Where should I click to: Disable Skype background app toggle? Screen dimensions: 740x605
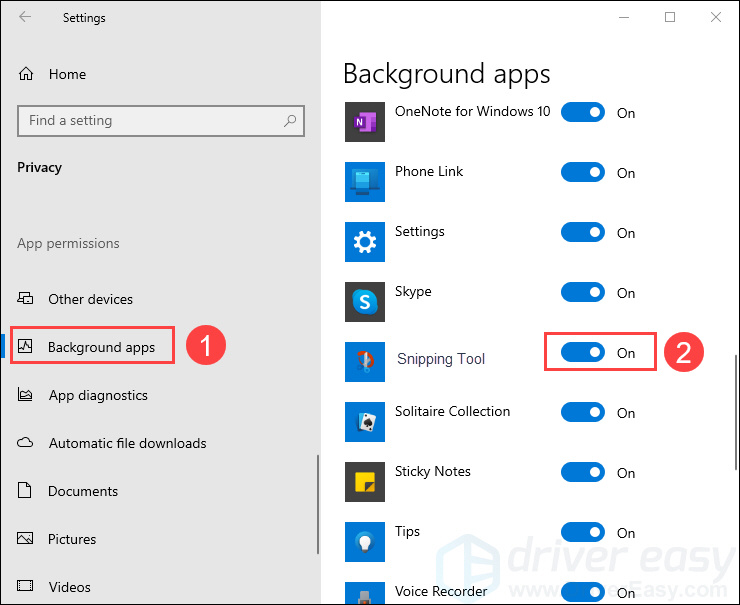pyautogui.click(x=582, y=292)
